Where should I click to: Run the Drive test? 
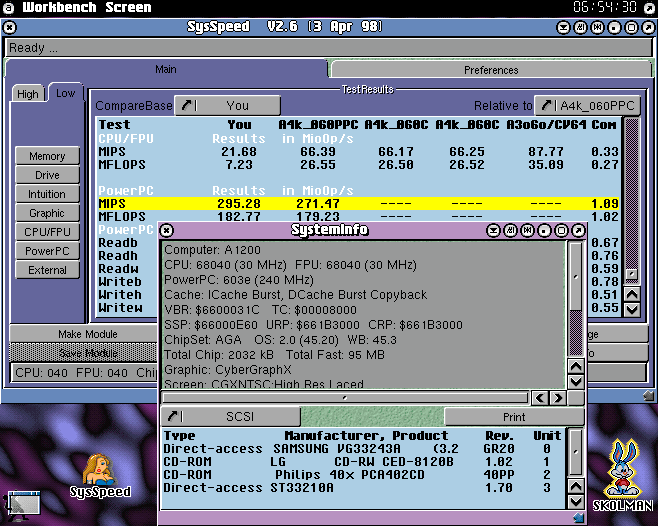[x=47, y=175]
